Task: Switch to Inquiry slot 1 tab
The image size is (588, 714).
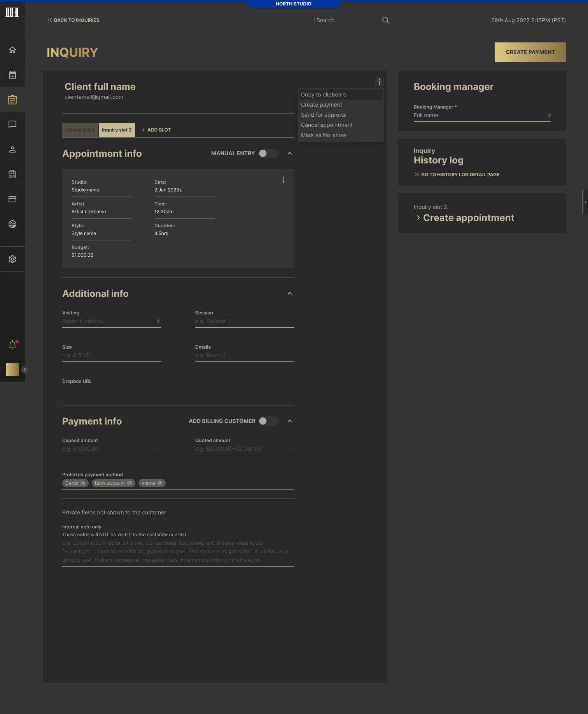Action: click(x=80, y=130)
